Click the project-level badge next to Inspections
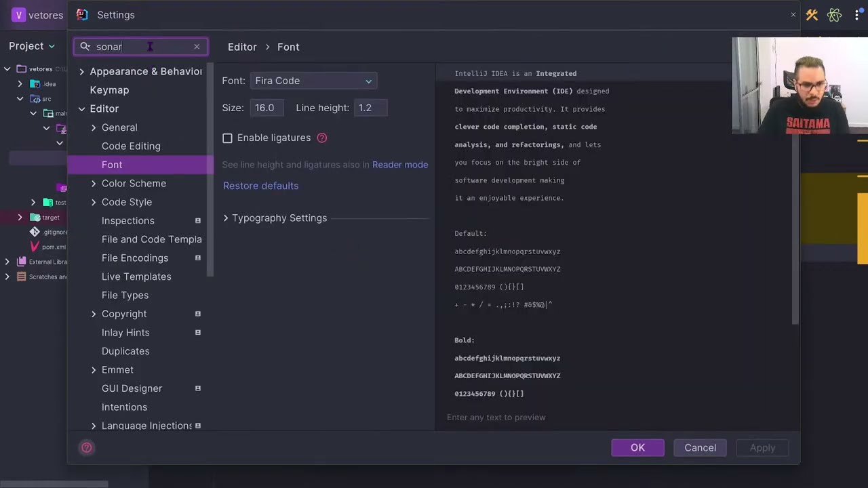 click(198, 221)
